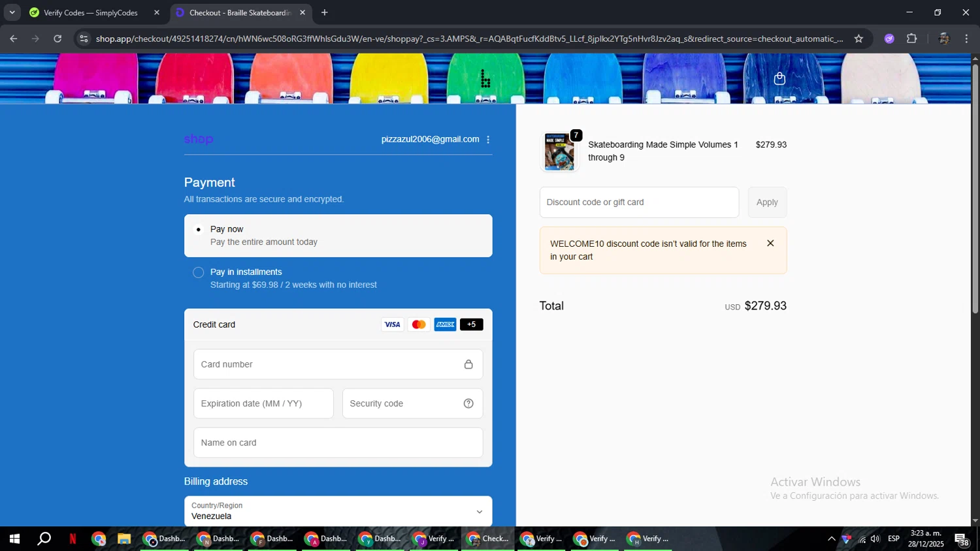The image size is (980, 551).
Task: Click the Shop logo
Action: (x=199, y=139)
